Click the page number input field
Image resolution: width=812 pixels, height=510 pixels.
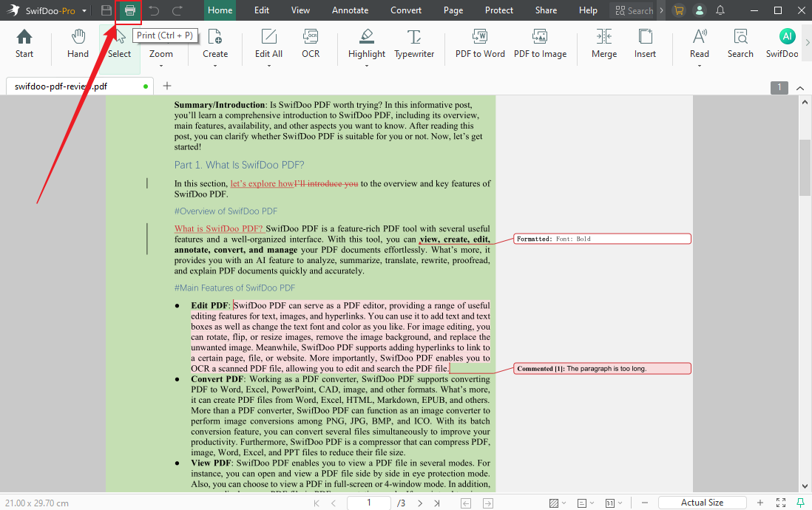pyautogui.click(x=369, y=502)
